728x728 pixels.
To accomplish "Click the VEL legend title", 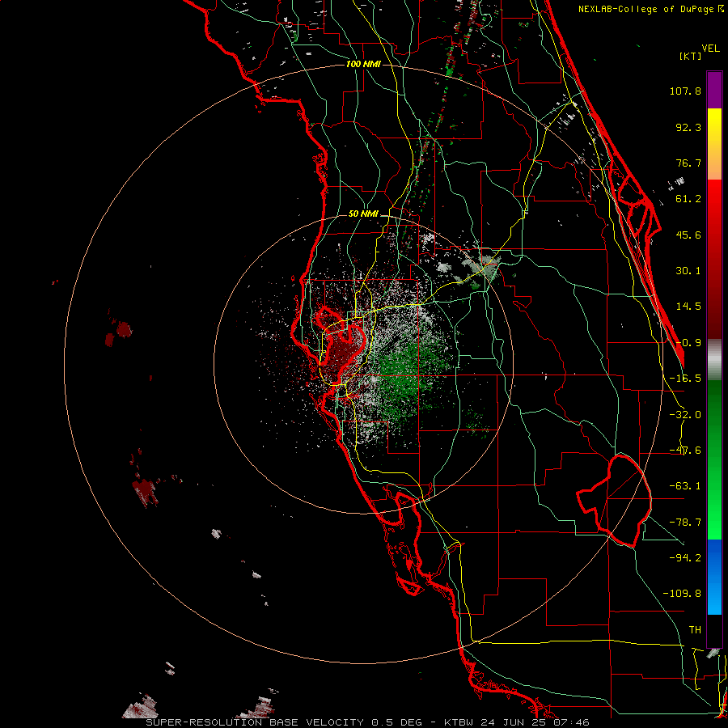I will click(710, 49).
